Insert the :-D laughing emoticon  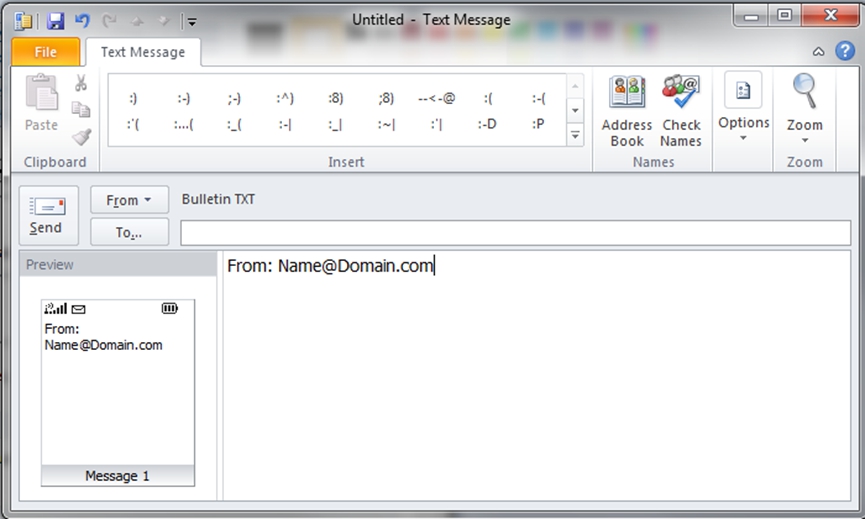coord(488,124)
